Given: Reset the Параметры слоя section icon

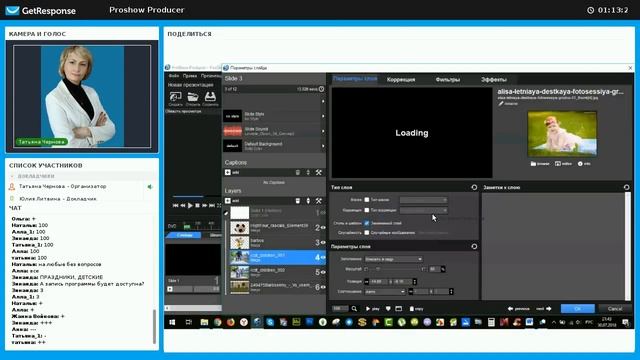Looking at the screenshot, I should (x=474, y=247).
